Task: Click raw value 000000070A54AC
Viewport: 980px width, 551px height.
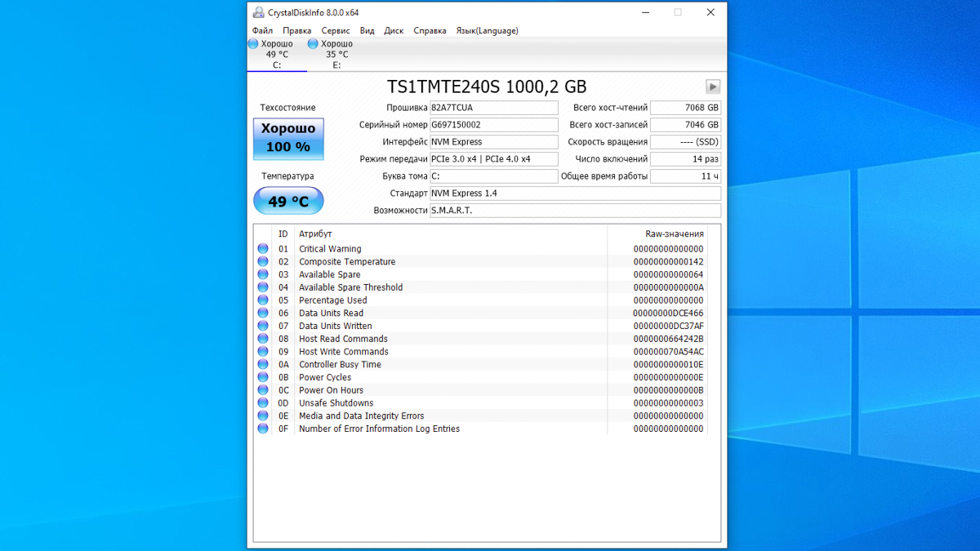Action: click(x=668, y=352)
